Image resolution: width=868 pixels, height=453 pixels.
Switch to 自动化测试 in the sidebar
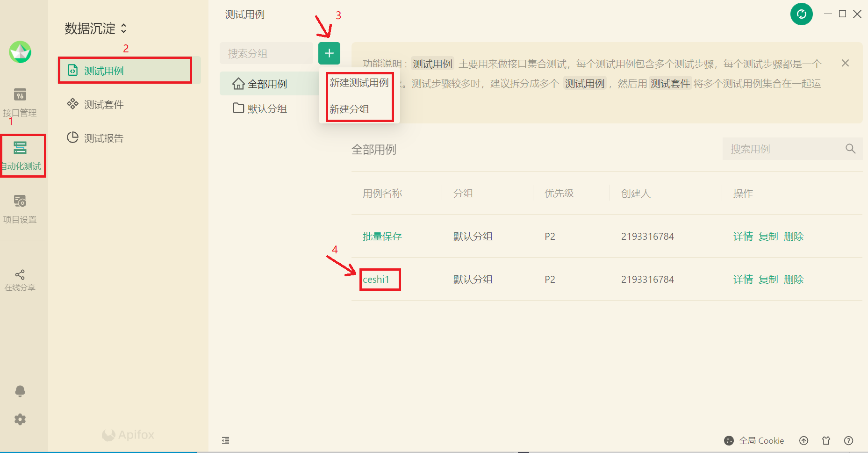(x=22, y=156)
